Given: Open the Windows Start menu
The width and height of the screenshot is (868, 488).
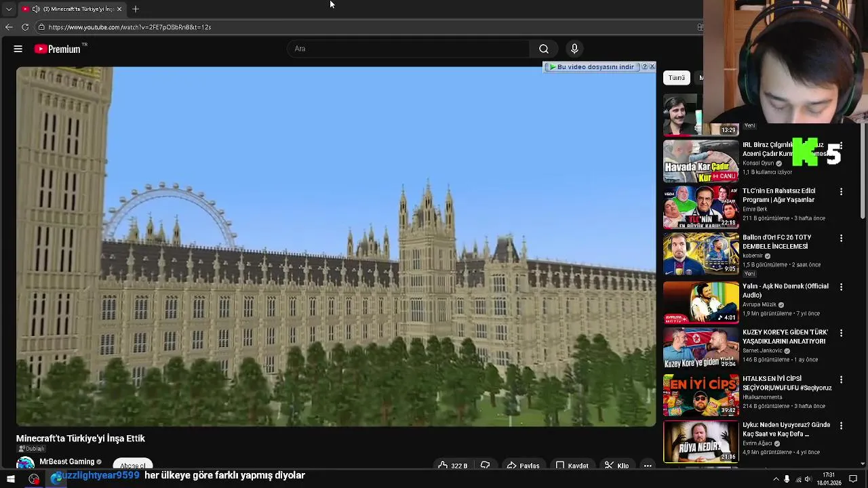Looking at the screenshot, I should tap(11, 479).
